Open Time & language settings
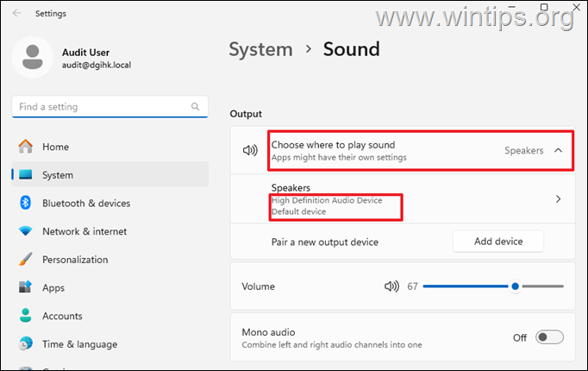The height and width of the screenshot is (371, 588). (x=80, y=344)
